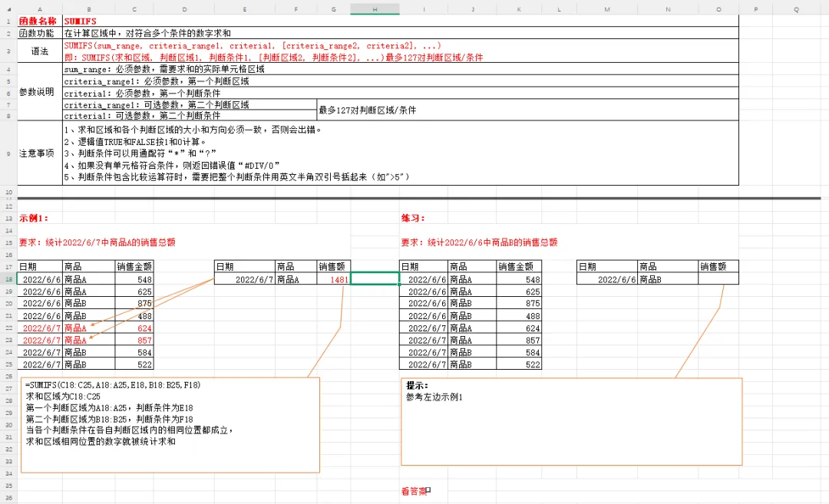Click the 522 value in column K
Screen dimensions: 829x504
(519, 364)
